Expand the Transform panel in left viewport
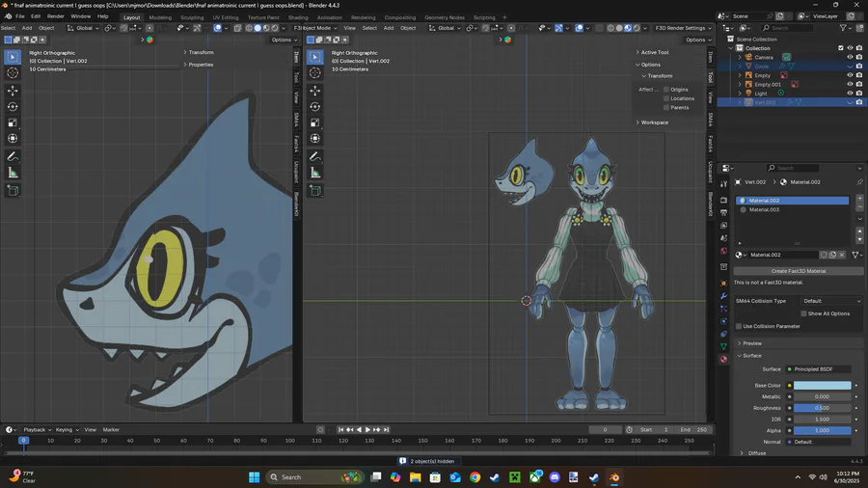Viewport: 868px width, 488px height. pos(199,53)
